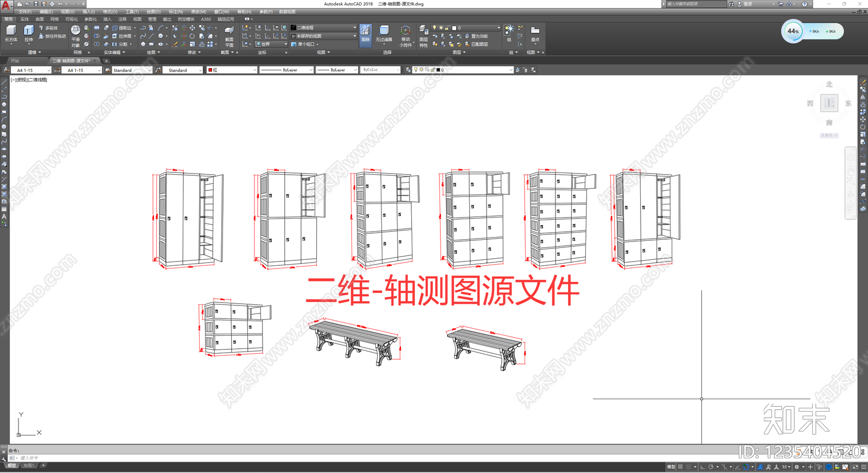Click the No Filter (无过滤器) icon
Screen dimensions: 868x473
point(384,33)
